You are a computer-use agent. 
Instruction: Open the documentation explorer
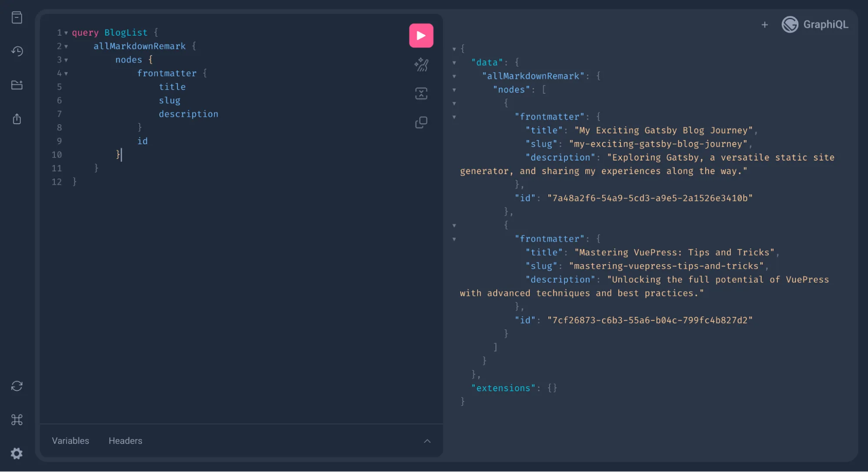pos(17,18)
